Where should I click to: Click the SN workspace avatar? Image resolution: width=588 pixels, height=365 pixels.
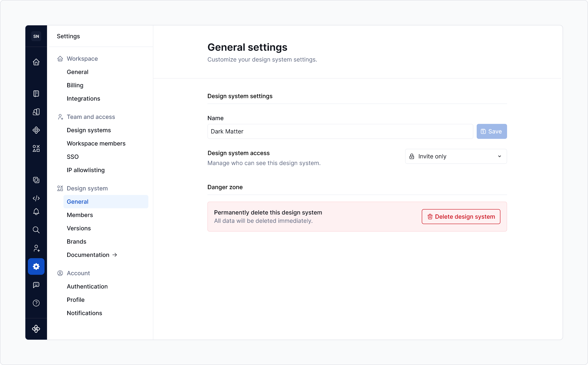pos(36,36)
